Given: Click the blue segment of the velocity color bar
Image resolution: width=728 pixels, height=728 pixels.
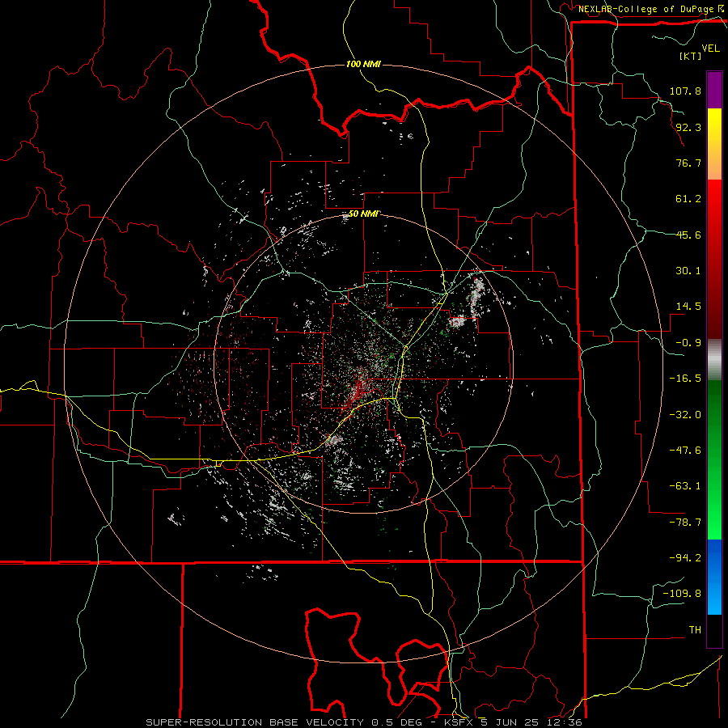Looking at the screenshot, I should pos(714,577).
